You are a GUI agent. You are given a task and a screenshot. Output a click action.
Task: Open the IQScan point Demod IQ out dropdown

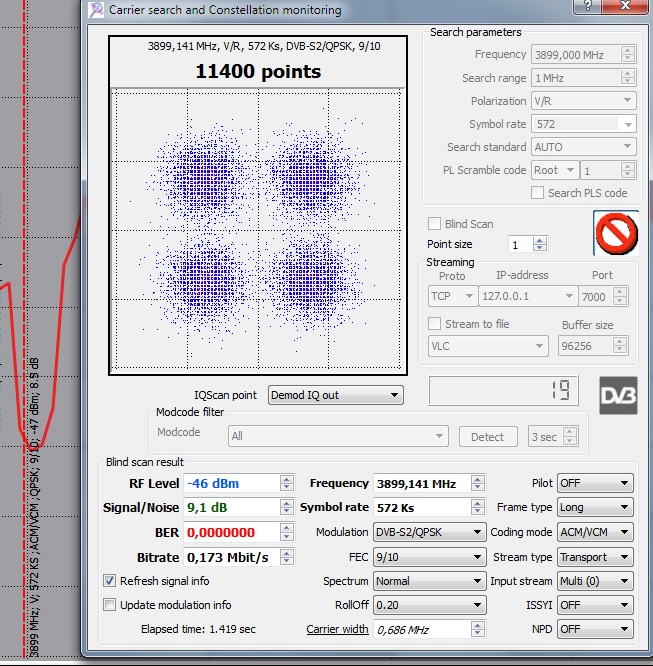tap(336, 395)
